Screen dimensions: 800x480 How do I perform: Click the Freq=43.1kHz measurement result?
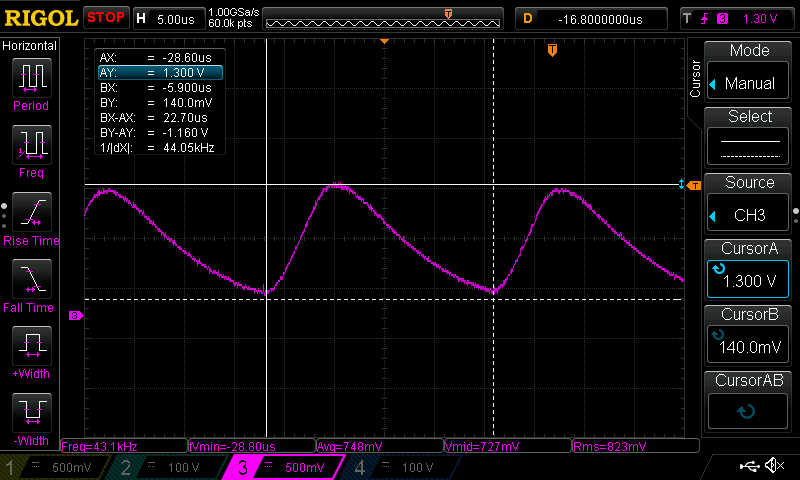pos(124,446)
